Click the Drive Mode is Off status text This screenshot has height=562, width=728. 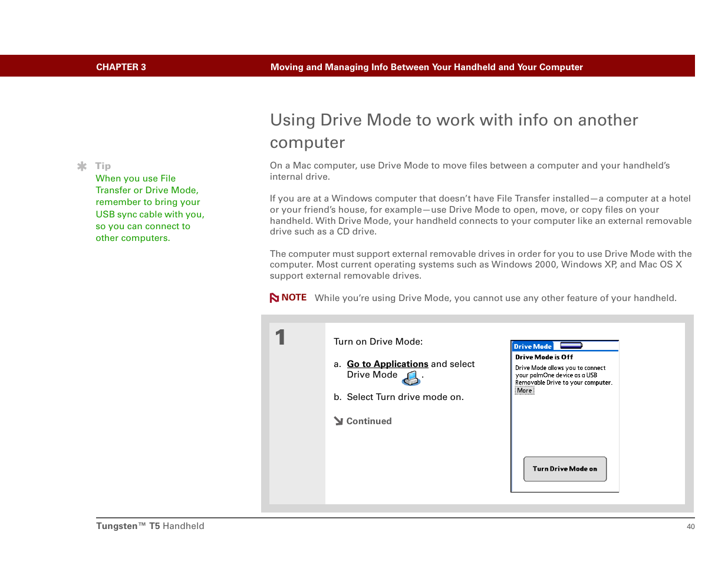(x=543, y=357)
